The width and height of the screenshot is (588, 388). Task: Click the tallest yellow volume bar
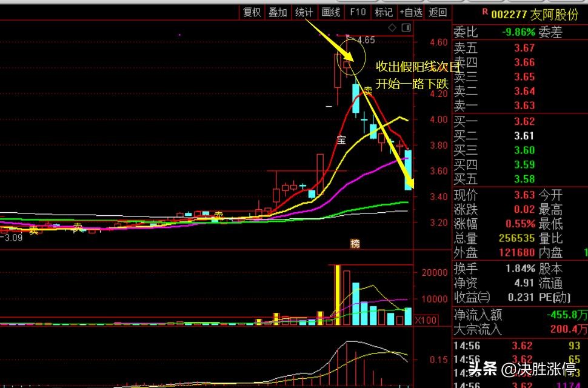[336, 295]
